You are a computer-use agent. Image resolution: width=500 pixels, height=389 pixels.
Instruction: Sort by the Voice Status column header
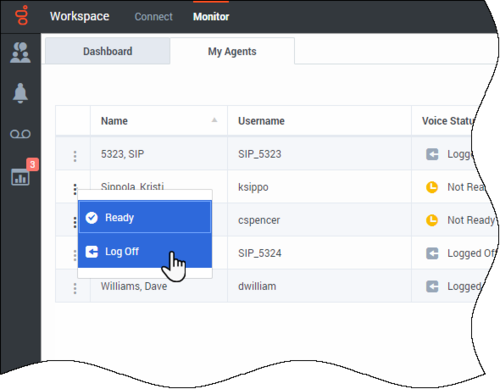tap(447, 121)
